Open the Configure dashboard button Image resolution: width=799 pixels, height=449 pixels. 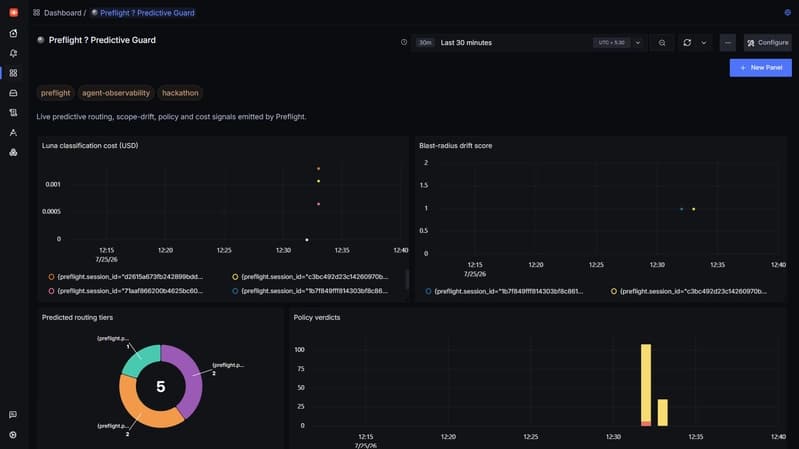tap(768, 43)
